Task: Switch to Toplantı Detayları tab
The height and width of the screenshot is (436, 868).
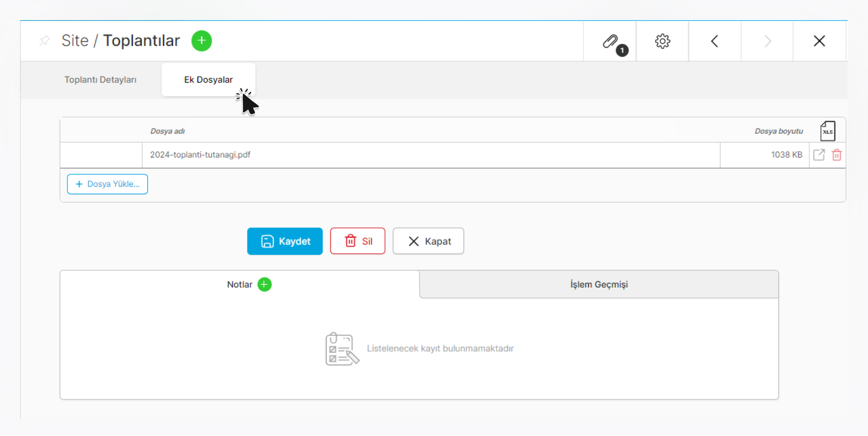Action: [x=101, y=80]
